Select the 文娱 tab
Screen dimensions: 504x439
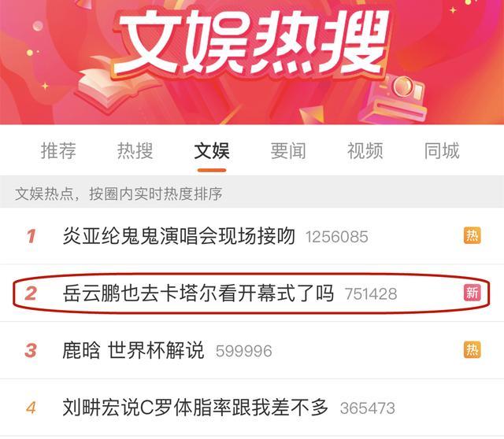point(212,150)
